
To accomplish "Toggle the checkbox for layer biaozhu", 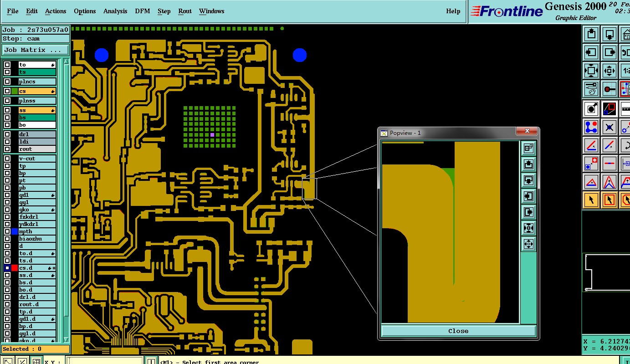I will [x=7, y=239].
